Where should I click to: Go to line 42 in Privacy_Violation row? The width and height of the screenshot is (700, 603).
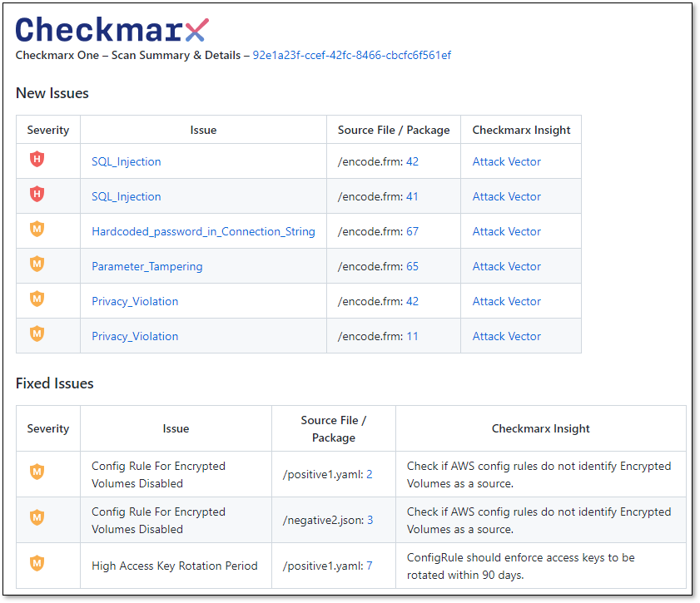tap(413, 301)
